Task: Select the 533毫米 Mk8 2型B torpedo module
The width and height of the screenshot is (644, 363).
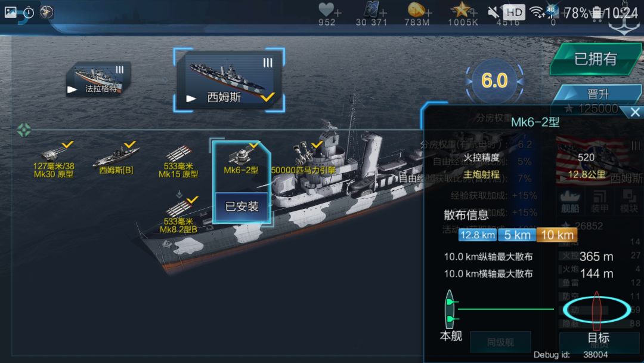Action: click(x=179, y=214)
